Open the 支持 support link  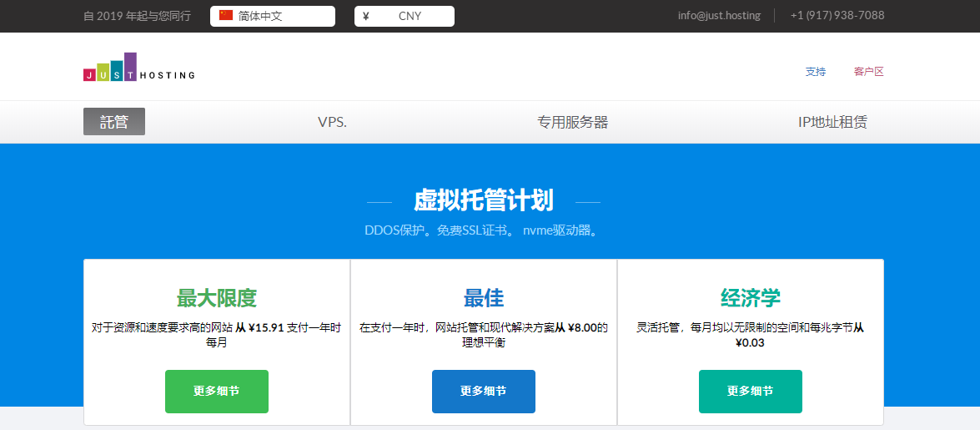point(815,72)
